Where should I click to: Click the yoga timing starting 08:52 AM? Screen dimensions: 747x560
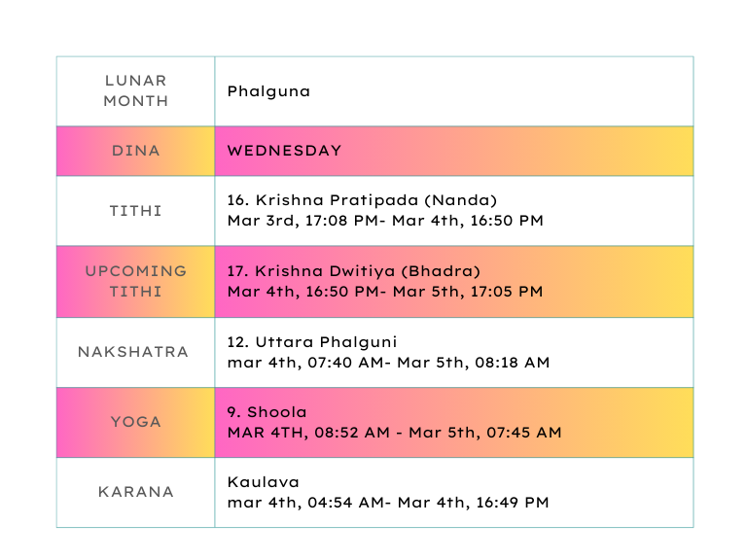394,433
